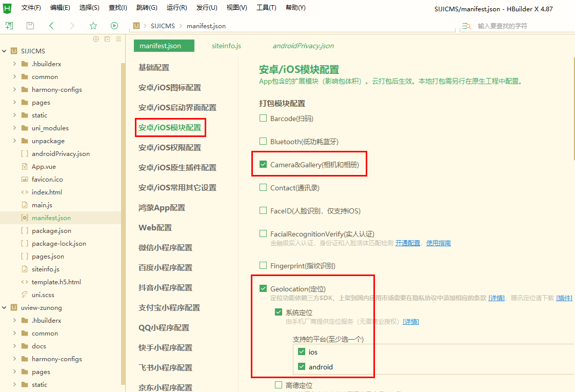Expand the uni_modules folder
The width and height of the screenshot is (575, 392).
pyautogui.click(x=14, y=128)
